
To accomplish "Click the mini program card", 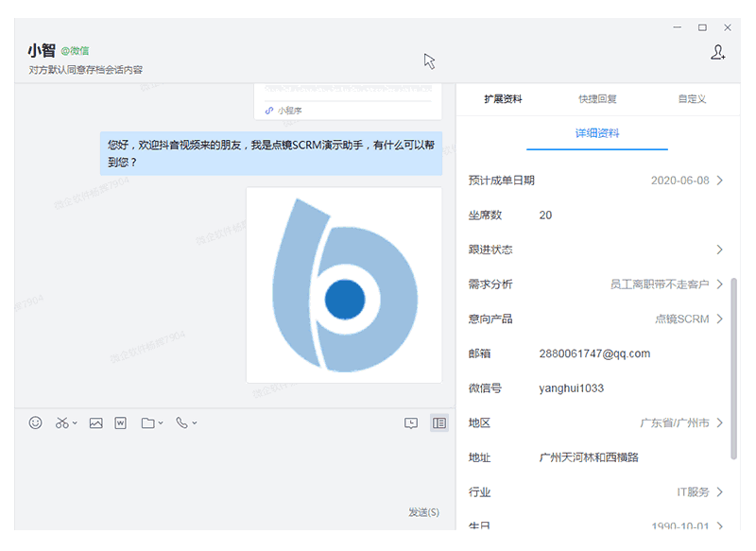I will [348, 102].
